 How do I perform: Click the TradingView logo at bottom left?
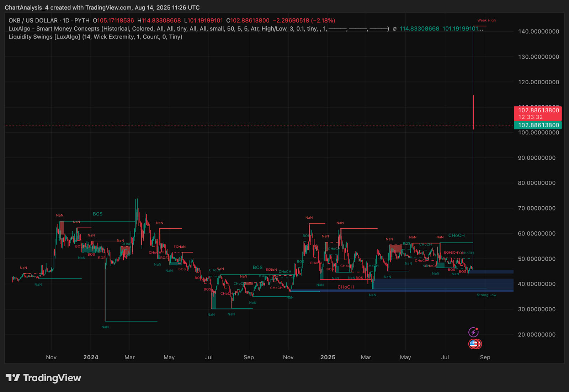coord(43,378)
